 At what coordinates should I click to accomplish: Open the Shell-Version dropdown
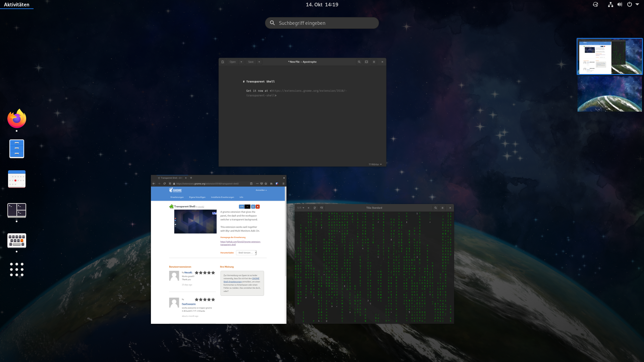246,253
